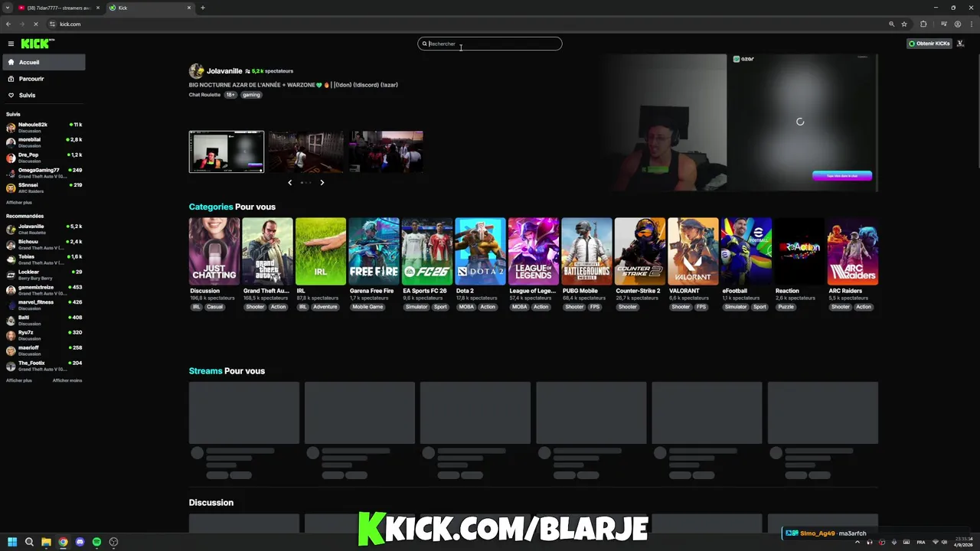This screenshot has height=551, width=980.
Task: Click Chrome zoom magnifier in address bar
Action: pyautogui.click(x=891, y=24)
